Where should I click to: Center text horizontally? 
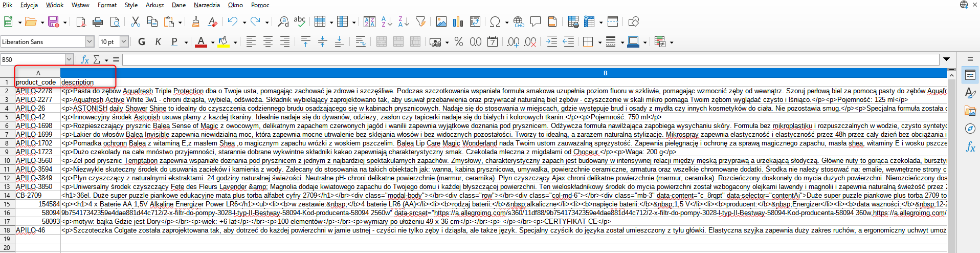[268, 42]
